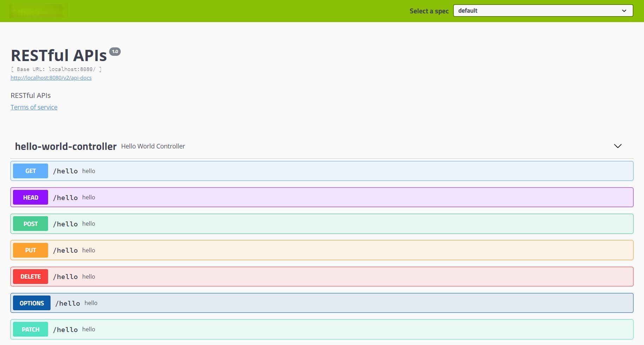Screen dimensions: 644x345
Task: Click the 1.0 version badge
Action: [115, 52]
